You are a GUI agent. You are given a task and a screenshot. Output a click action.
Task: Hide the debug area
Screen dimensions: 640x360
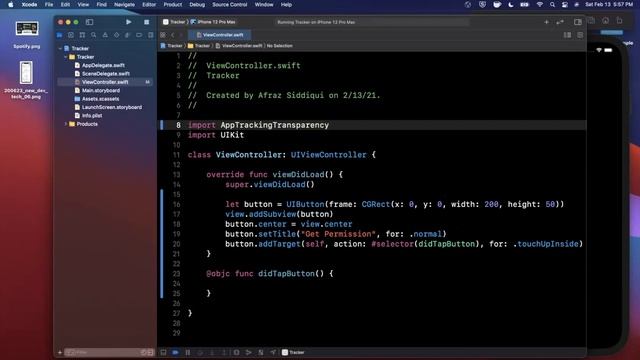pos(163,352)
